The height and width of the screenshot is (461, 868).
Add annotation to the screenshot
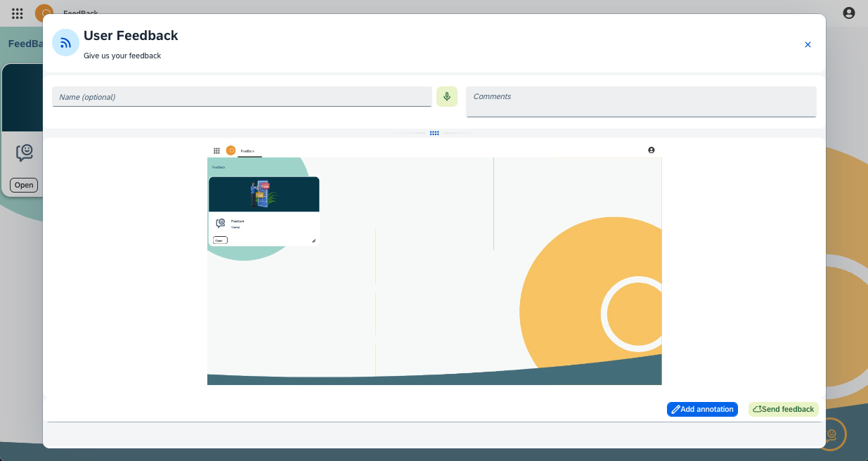click(702, 409)
